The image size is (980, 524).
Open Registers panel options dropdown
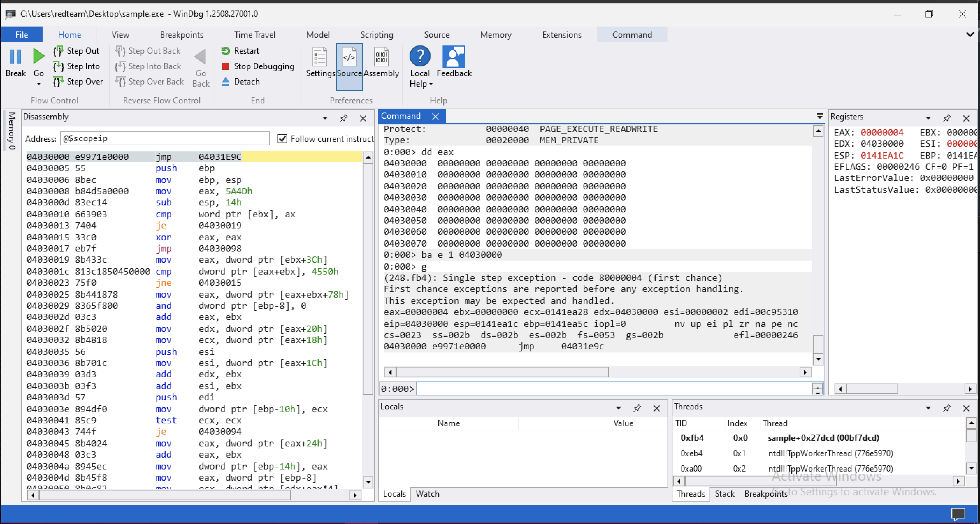tap(928, 118)
